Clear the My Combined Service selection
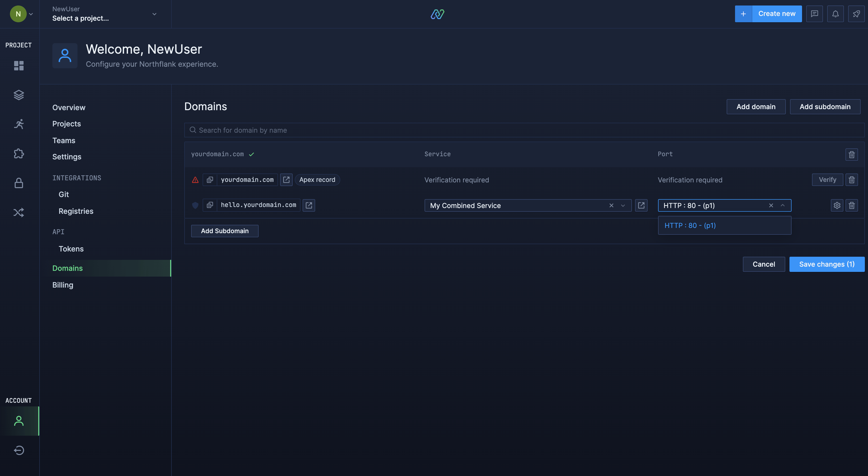The image size is (868, 476). pyautogui.click(x=611, y=205)
